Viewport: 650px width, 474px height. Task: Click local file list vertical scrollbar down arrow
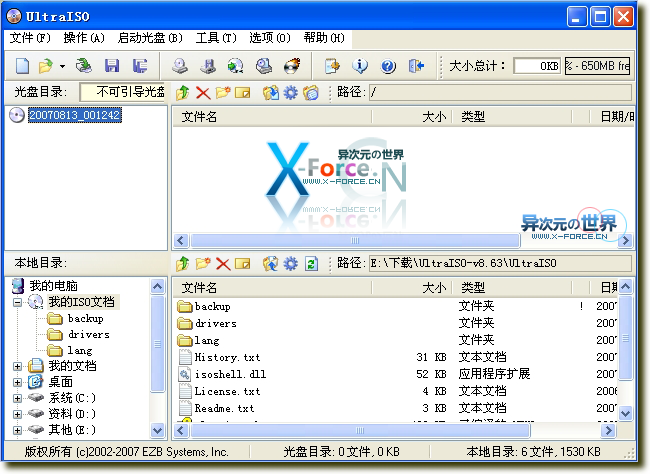click(x=625, y=413)
